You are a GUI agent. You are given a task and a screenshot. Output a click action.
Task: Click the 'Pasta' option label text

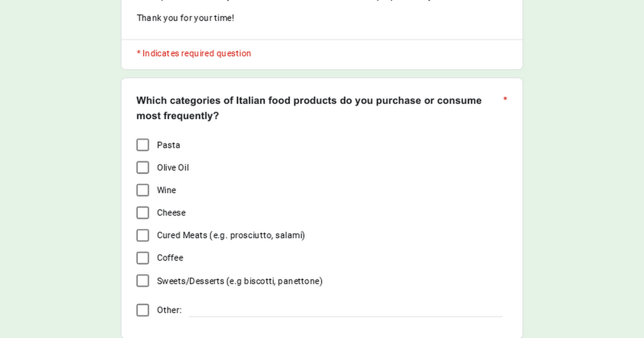pos(169,145)
